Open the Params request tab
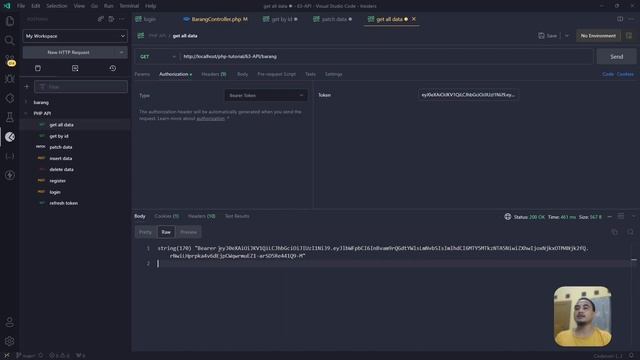 (x=142, y=74)
